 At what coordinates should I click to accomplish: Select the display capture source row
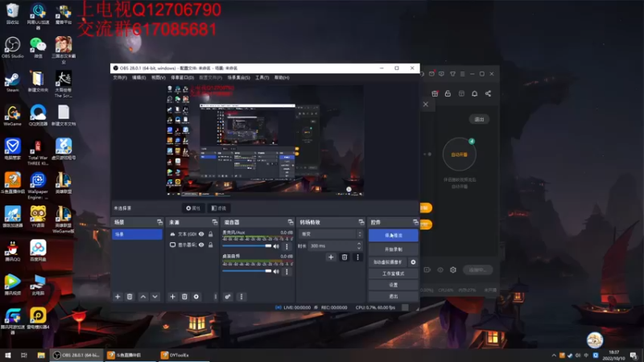click(x=192, y=245)
